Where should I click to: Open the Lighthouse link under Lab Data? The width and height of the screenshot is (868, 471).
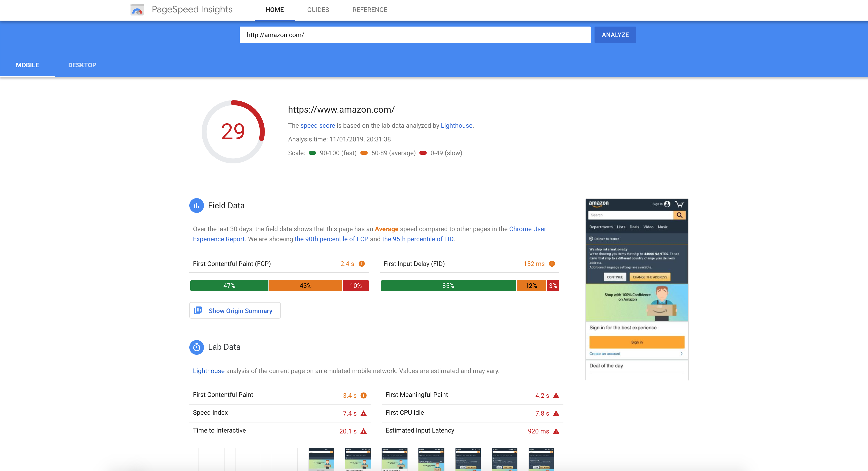[209, 371]
